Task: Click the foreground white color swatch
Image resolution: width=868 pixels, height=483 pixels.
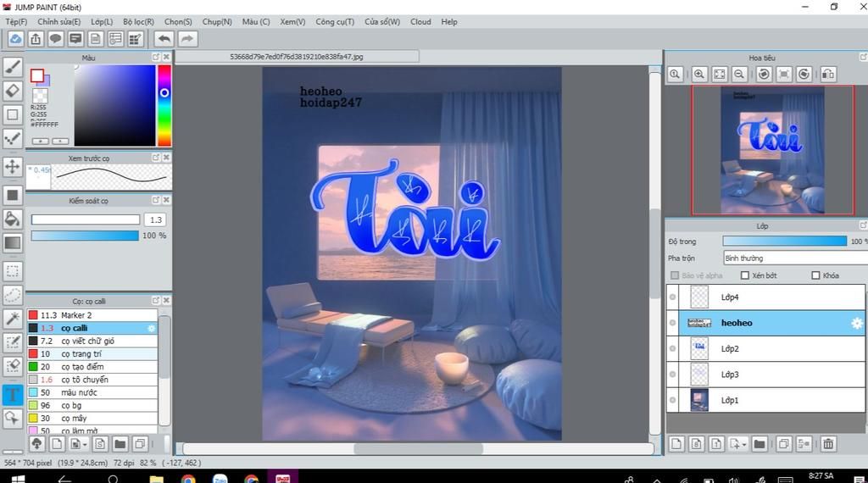Action: click(37, 75)
